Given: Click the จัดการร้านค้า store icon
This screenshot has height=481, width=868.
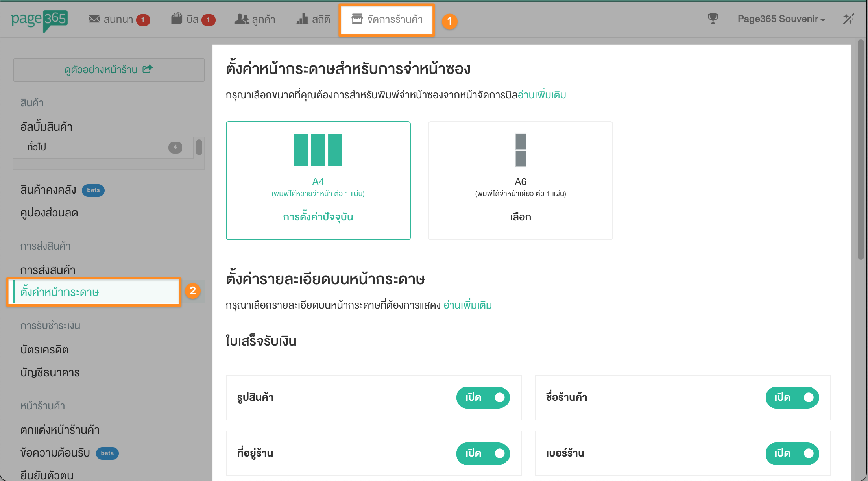Looking at the screenshot, I should coord(357,19).
